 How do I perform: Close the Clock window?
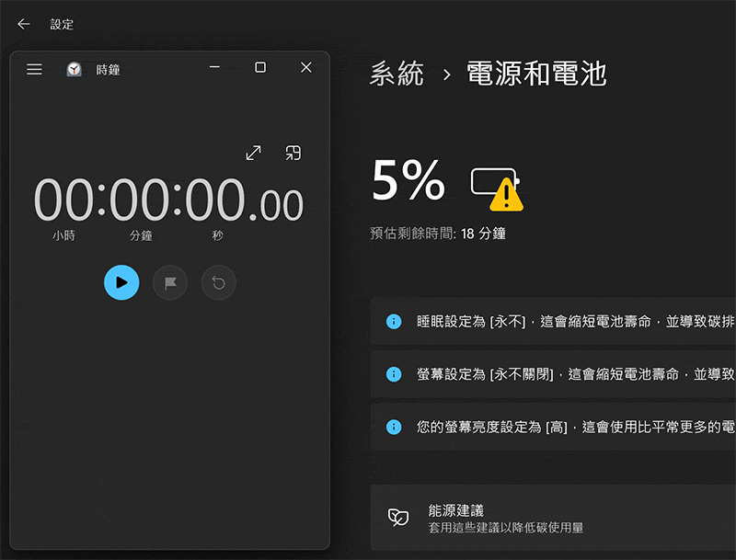click(306, 67)
